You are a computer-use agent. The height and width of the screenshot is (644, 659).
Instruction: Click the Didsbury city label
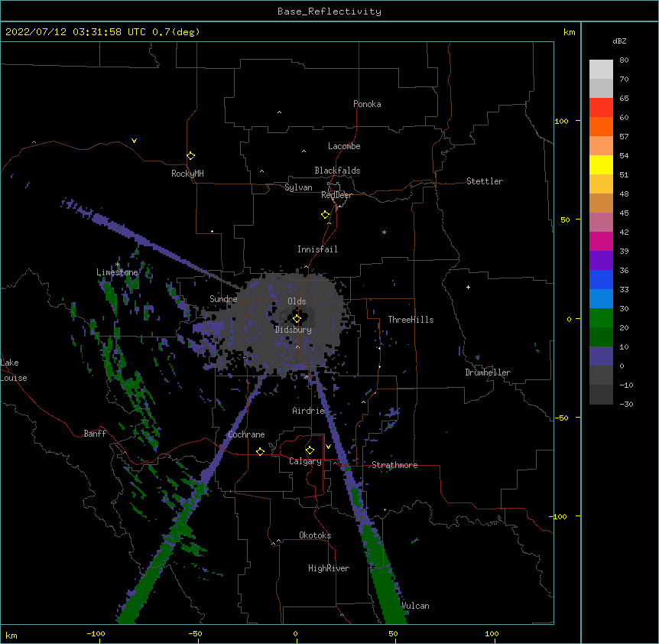pyautogui.click(x=293, y=330)
